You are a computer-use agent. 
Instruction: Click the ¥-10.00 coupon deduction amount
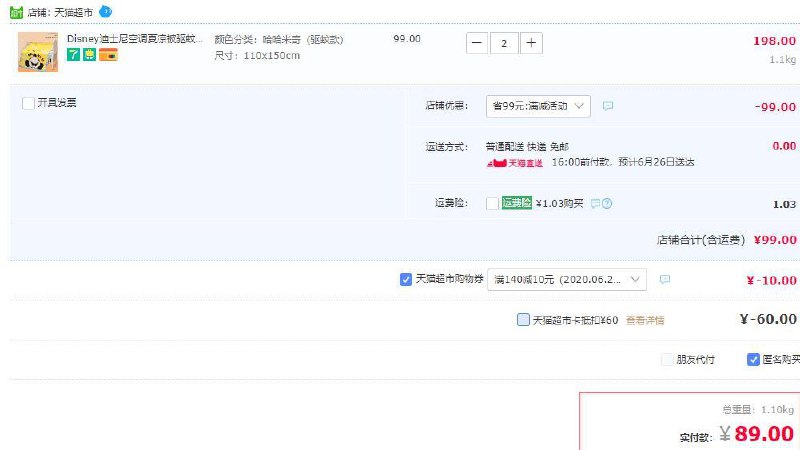click(x=771, y=281)
